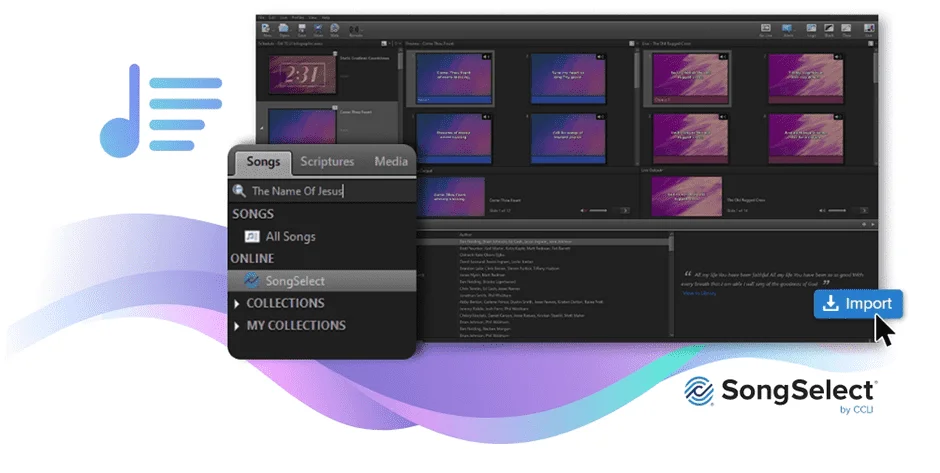This screenshot has width=940, height=473.
Task: Open Alerts from the toolbar
Action: 788,29
